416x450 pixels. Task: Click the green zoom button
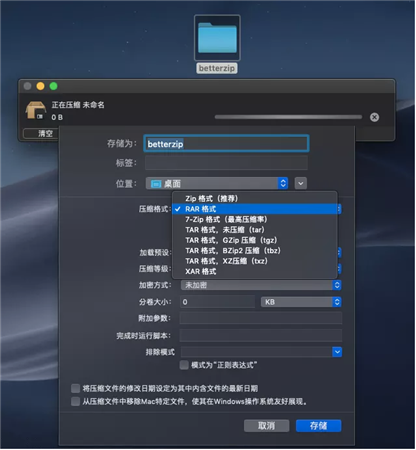[x=53, y=86]
